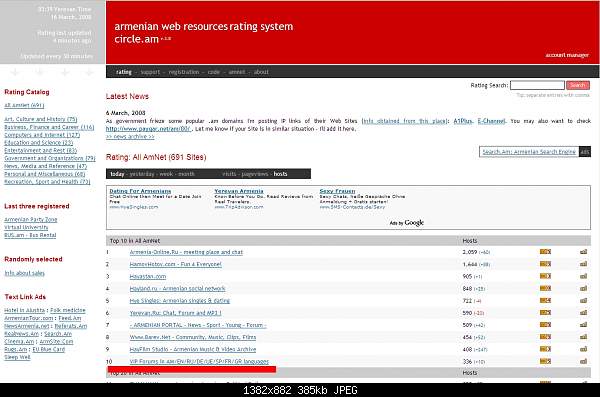Click orange badge icon in Hye Singles row

[545, 301]
